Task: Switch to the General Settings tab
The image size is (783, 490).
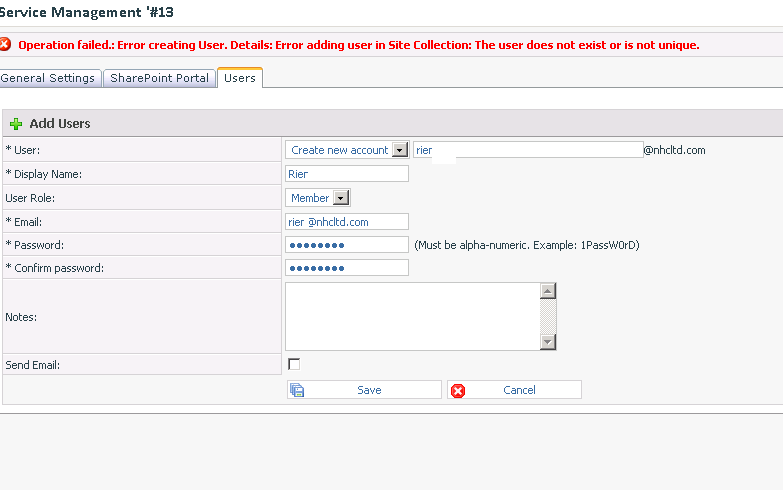Action: click(49, 78)
